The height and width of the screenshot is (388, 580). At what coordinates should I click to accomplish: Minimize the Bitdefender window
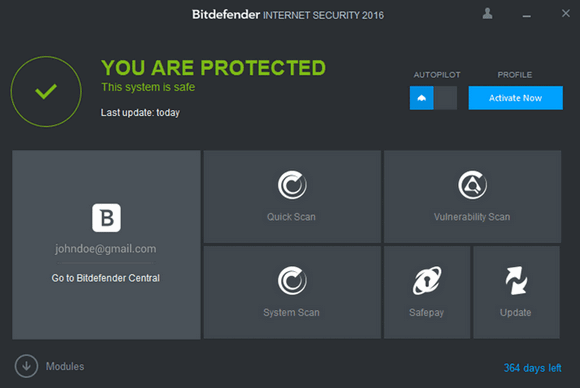click(527, 16)
